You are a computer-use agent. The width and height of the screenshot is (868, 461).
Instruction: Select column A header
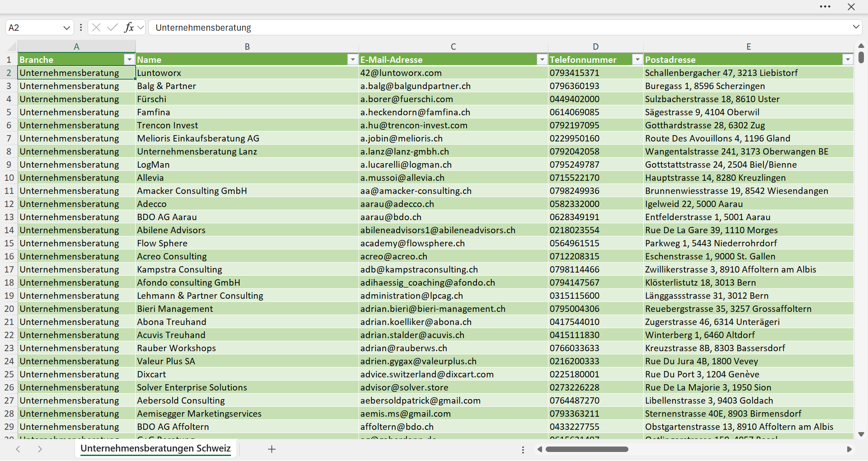point(76,46)
